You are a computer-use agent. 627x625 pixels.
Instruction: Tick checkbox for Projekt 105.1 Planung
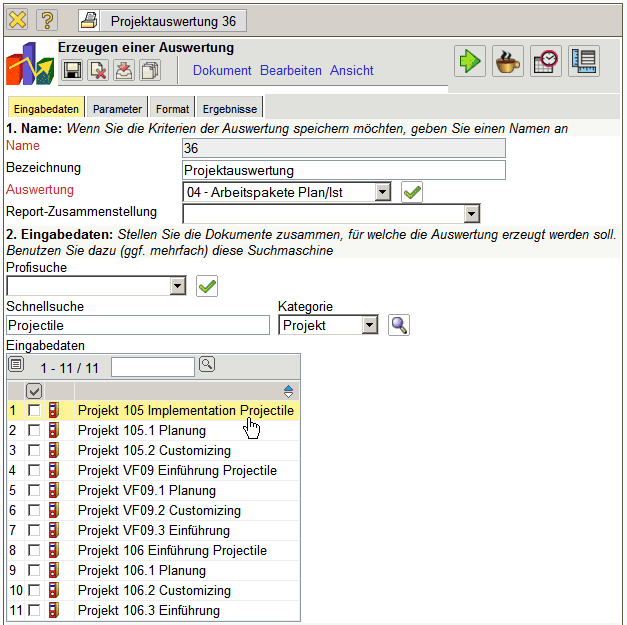point(35,431)
